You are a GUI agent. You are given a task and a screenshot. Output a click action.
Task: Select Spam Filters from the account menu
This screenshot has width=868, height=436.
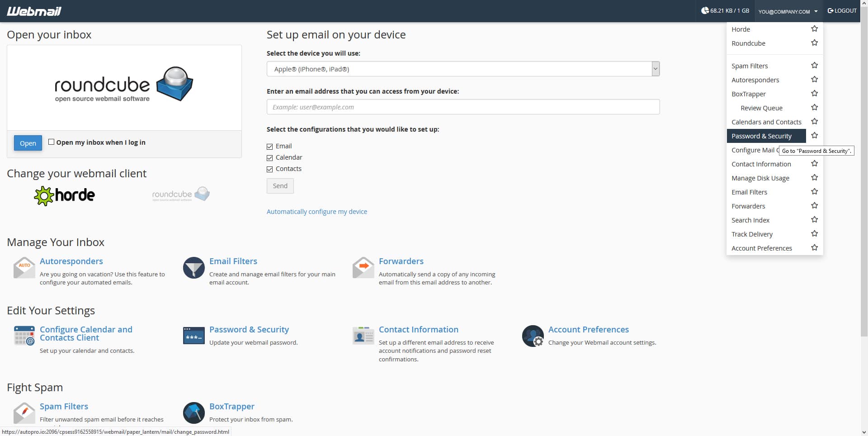[750, 66]
